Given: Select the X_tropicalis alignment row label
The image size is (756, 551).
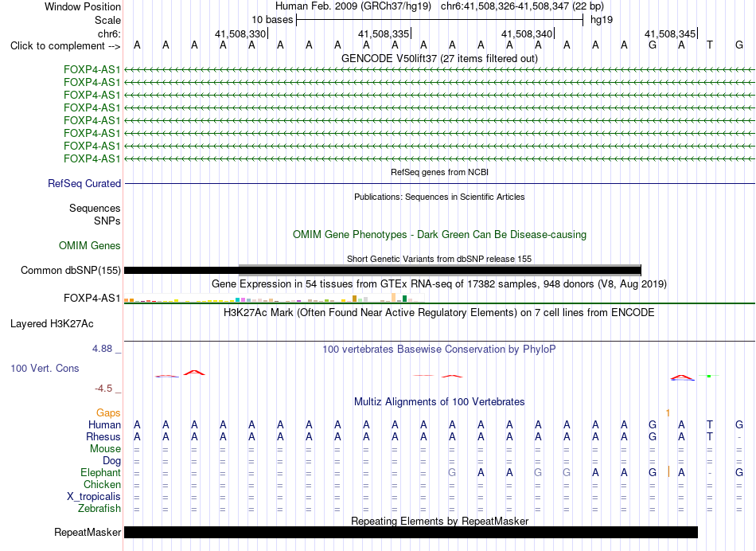Looking at the screenshot, I should point(94,497).
